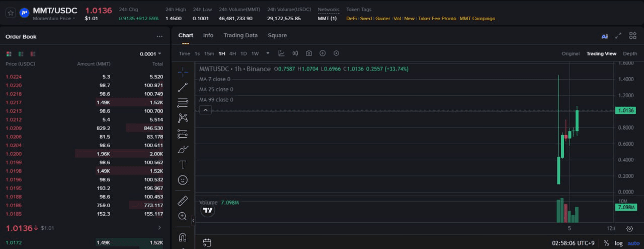Open the AI assistant icon
Viewport: 644px width, 249px height.
(605, 36)
